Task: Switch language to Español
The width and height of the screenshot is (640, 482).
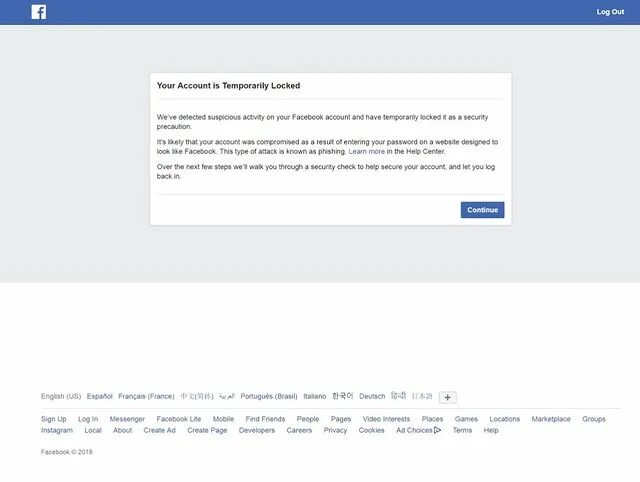Action: pyautogui.click(x=100, y=396)
